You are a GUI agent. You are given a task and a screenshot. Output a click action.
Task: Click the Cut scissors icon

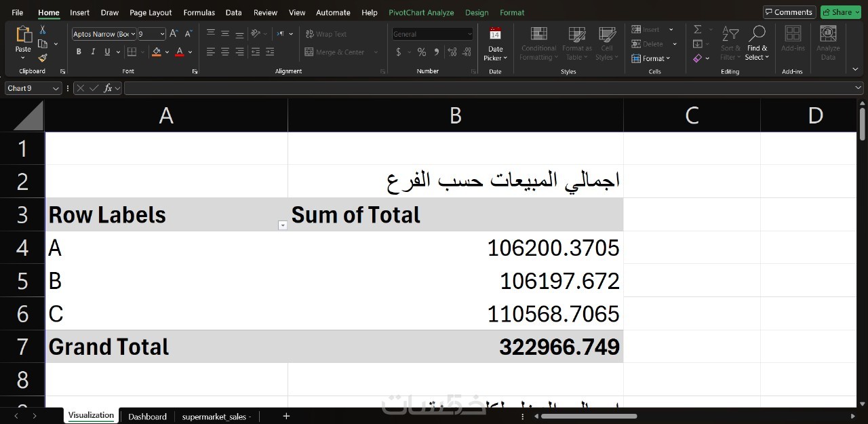tap(43, 29)
